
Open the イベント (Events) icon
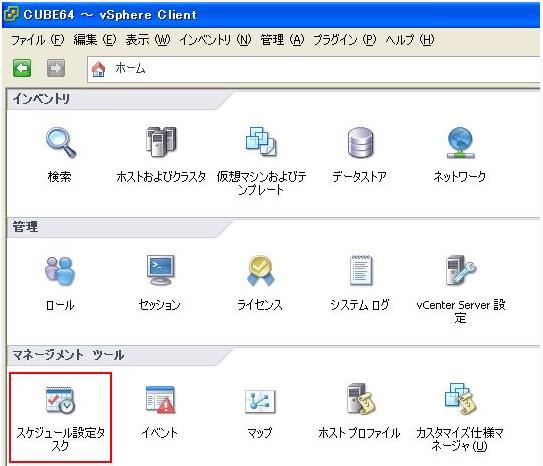click(161, 400)
